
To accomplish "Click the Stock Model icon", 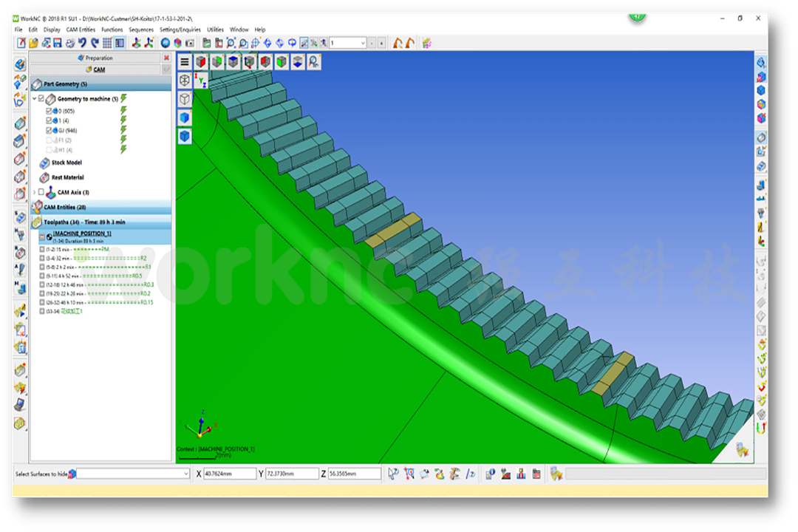I will (44, 163).
